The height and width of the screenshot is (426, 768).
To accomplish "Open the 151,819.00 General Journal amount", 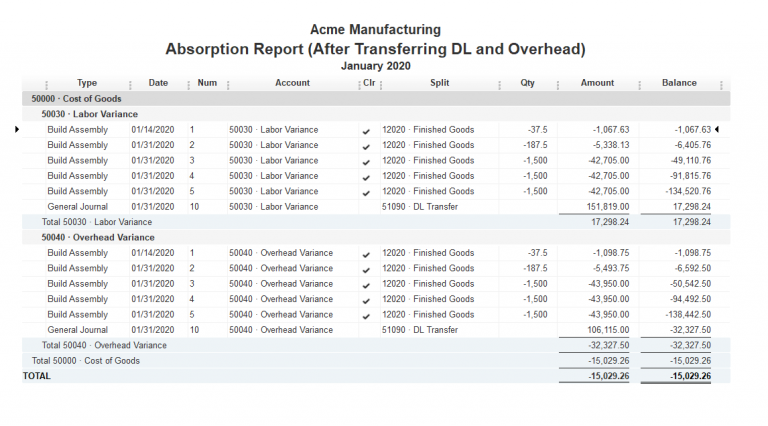I will click(x=607, y=207).
